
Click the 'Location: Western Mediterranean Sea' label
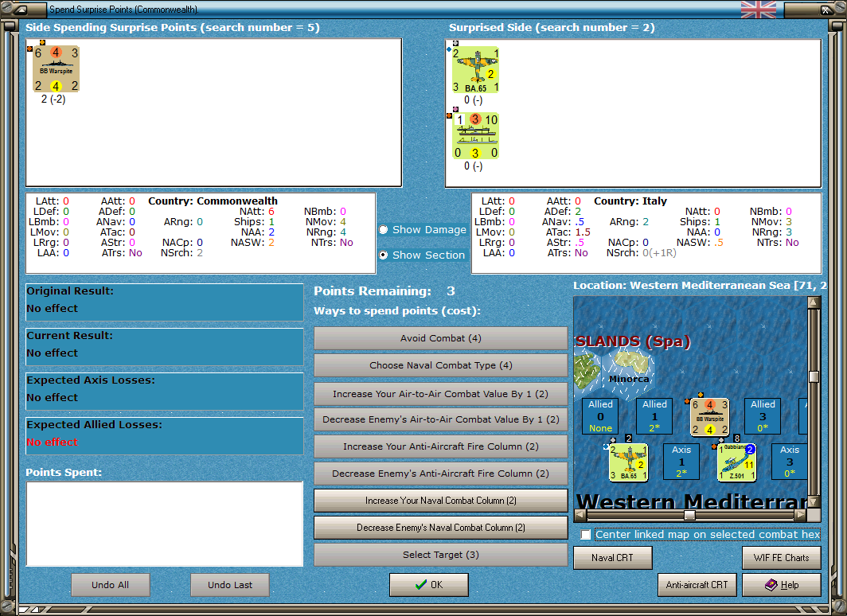point(700,285)
